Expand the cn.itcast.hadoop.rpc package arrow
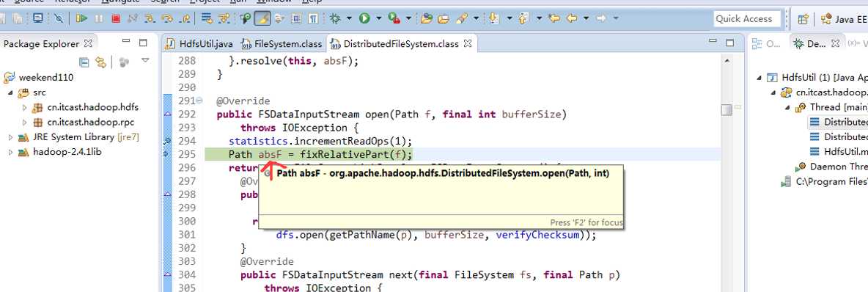Image resolution: width=868 pixels, height=292 pixels. pyautogui.click(x=24, y=123)
